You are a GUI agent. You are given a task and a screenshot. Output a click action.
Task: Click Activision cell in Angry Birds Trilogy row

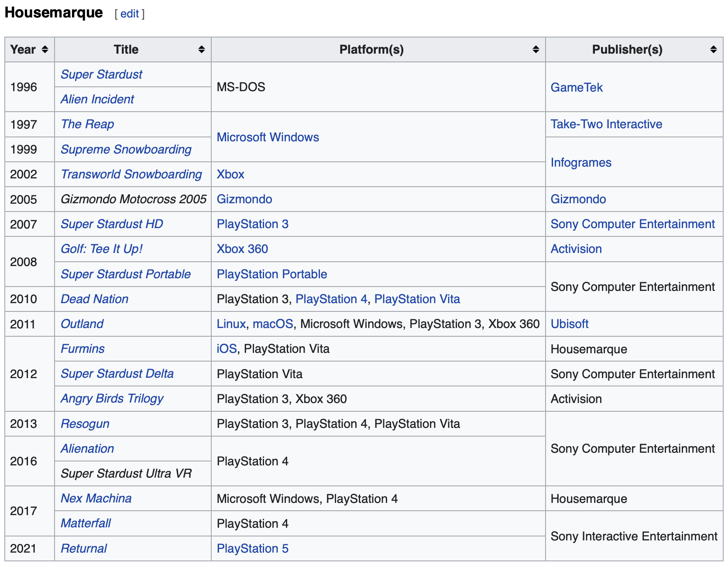(634, 399)
